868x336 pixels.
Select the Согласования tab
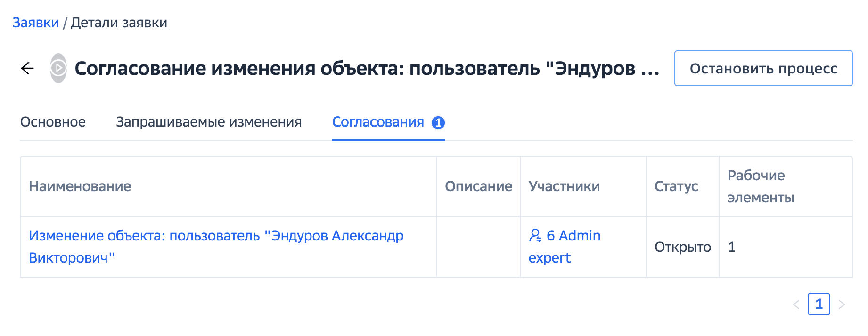(378, 122)
